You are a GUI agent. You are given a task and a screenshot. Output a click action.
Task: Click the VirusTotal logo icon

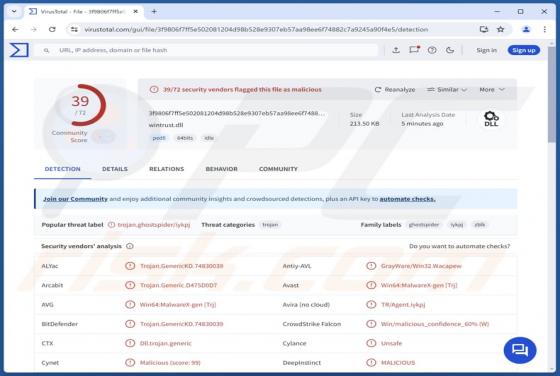pos(19,50)
